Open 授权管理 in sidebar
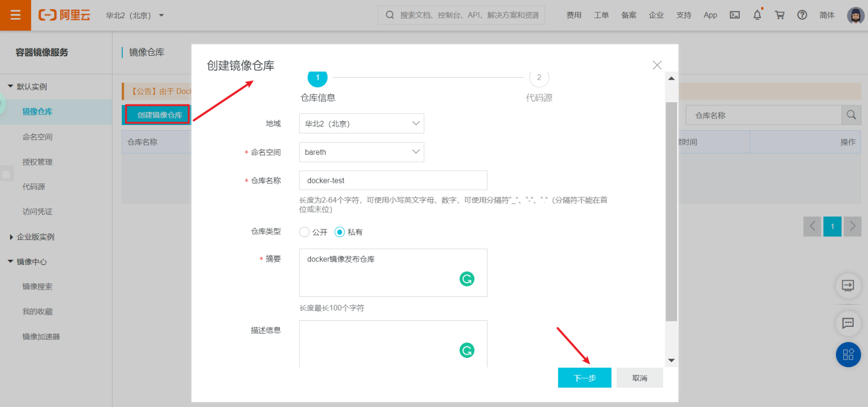Viewport: 868px width, 407px height. click(x=37, y=162)
